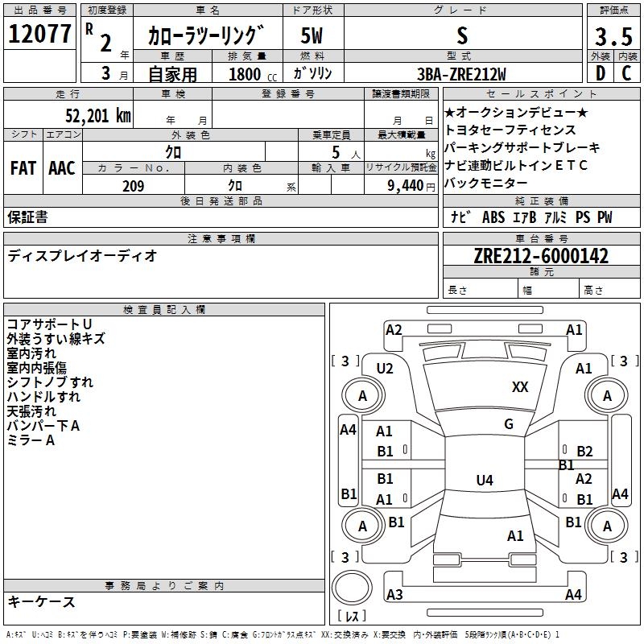644x644 pixels.
Task: Click fuel type ガソリン
Action: tap(312, 73)
